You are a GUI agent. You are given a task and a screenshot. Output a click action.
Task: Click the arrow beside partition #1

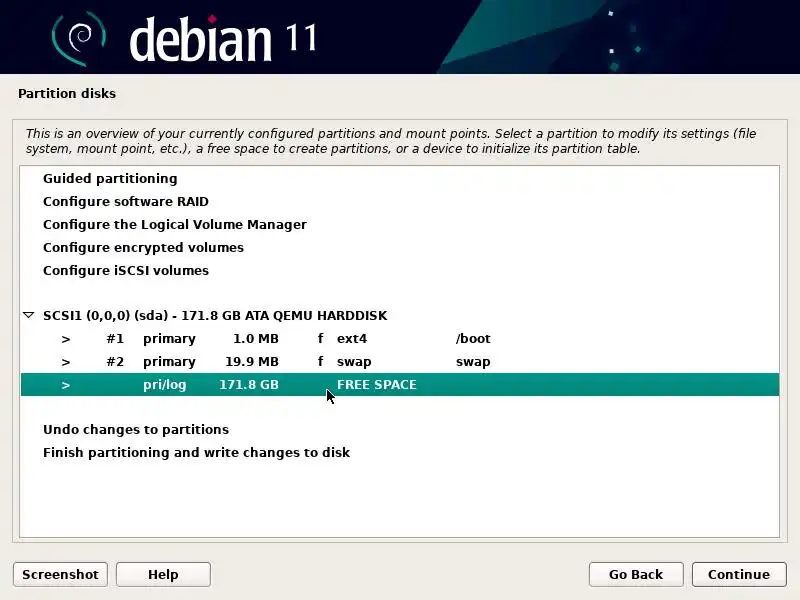(66, 339)
